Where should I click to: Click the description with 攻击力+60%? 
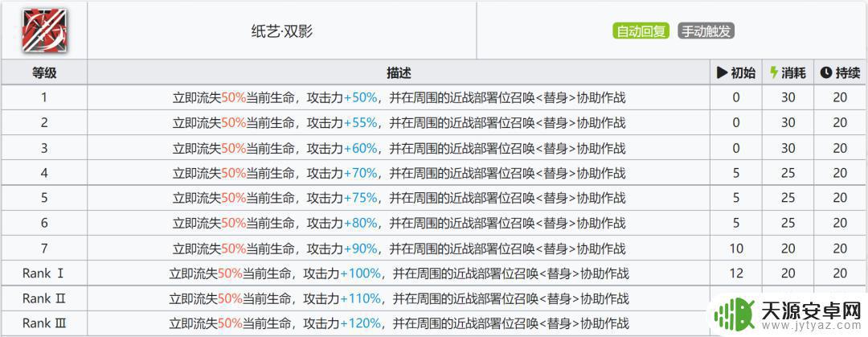(399, 148)
